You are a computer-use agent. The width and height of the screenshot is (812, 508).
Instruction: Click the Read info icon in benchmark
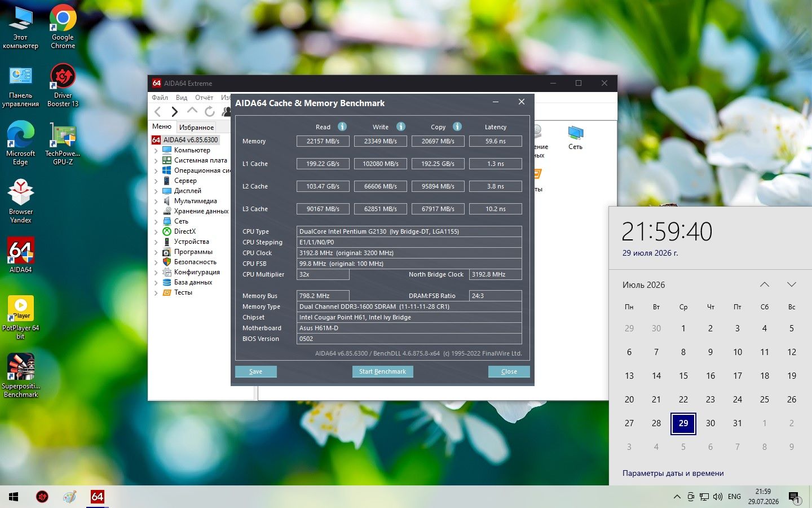[x=342, y=126]
